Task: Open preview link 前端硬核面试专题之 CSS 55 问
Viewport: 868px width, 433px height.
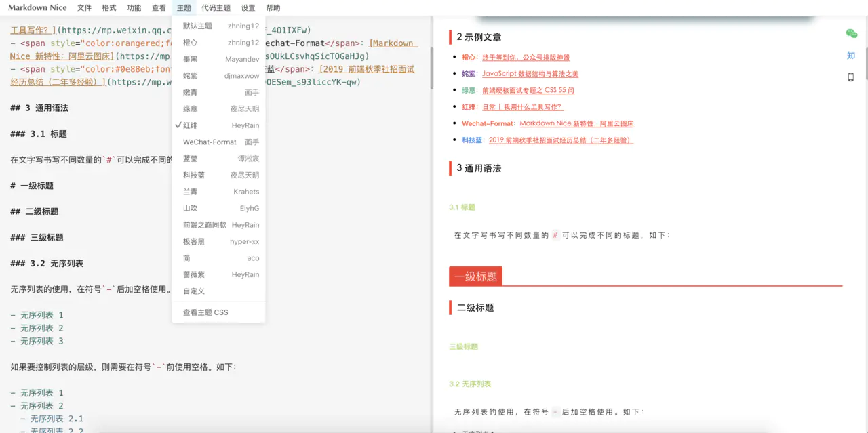Action: tap(528, 90)
